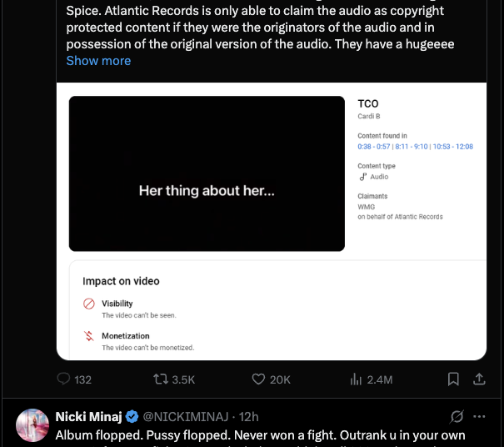
Task: Click timestamp 10:53 - 12:08
Action: click(x=453, y=147)
